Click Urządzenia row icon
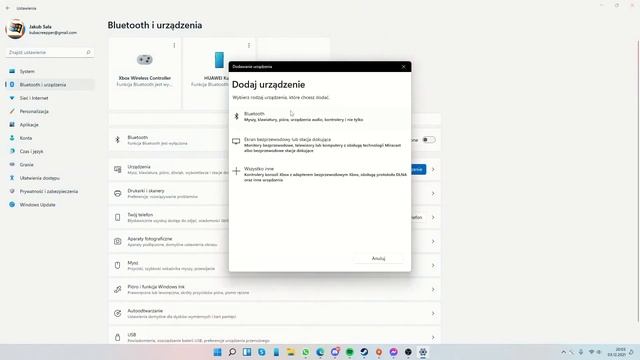640x360 pixels. (x=118, y=169)
